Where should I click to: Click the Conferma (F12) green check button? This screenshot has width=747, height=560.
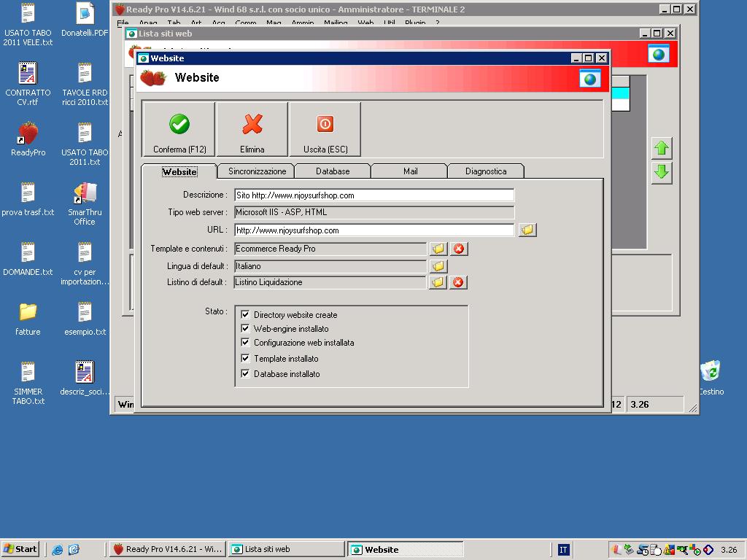click(x=179, y=129)
